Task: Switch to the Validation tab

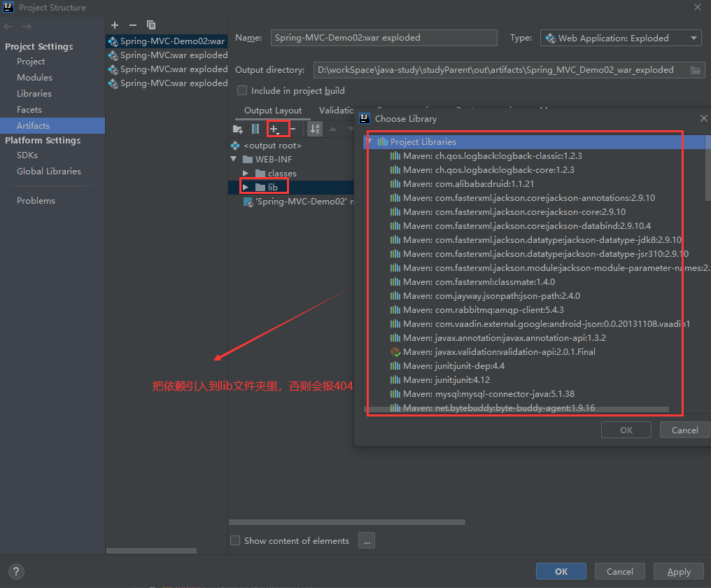Action: tap(336, 111)
